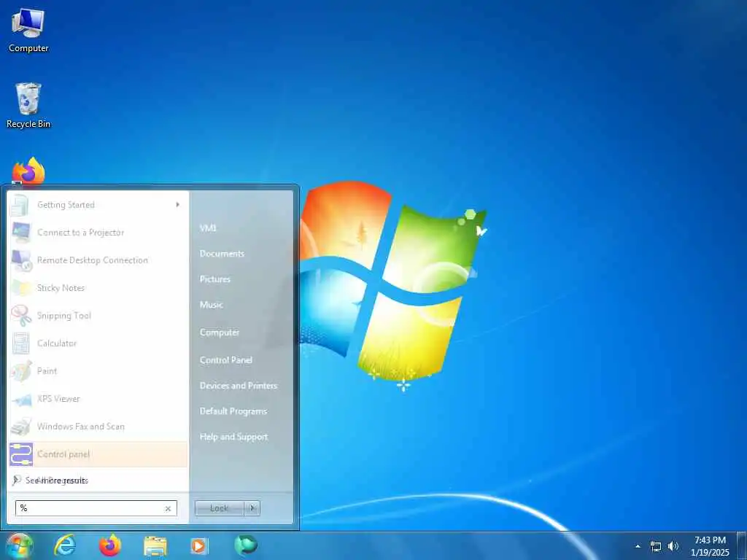
Task: Launch Internet Explorer from the taskbar
Action: click(65, 545)
